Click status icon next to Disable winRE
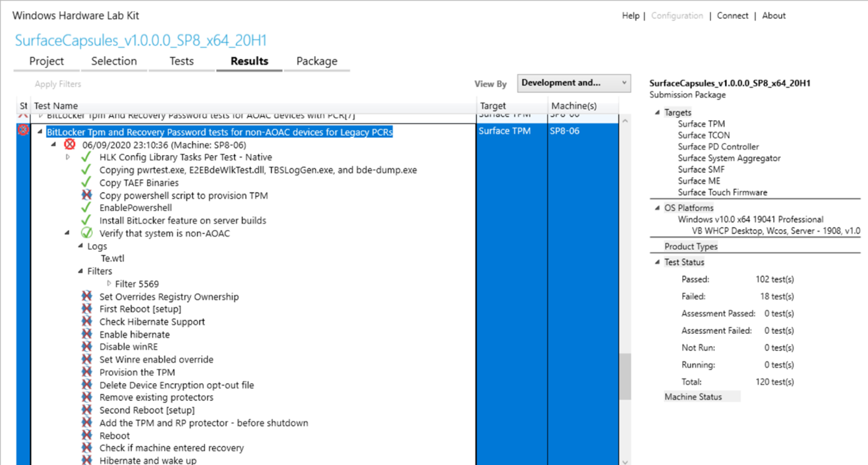Viewport: 868px width, 465px height. [x=86, y=346]
